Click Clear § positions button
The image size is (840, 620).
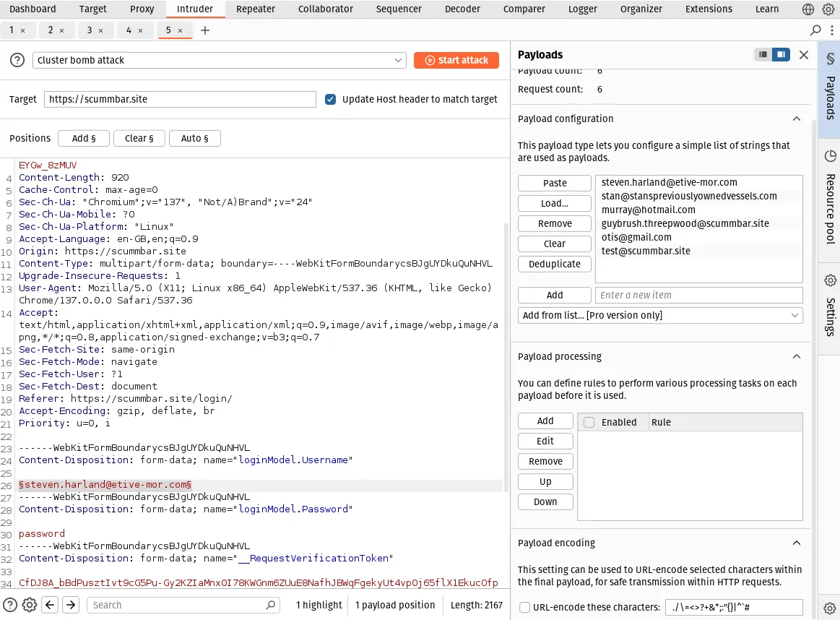(x=139, y=138)
